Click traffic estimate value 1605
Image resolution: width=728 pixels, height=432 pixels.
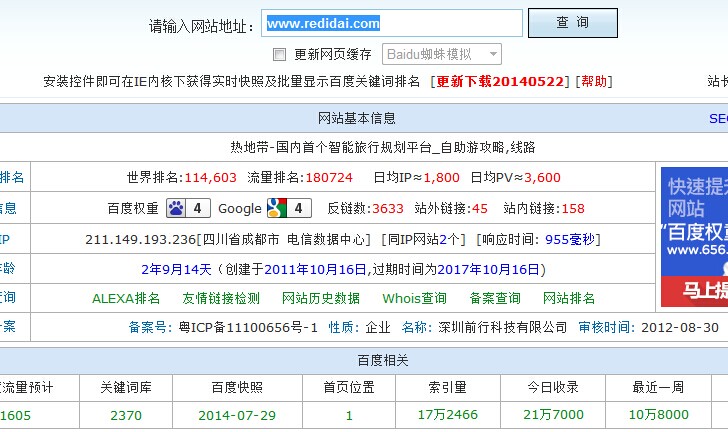[x=15, y=415]
